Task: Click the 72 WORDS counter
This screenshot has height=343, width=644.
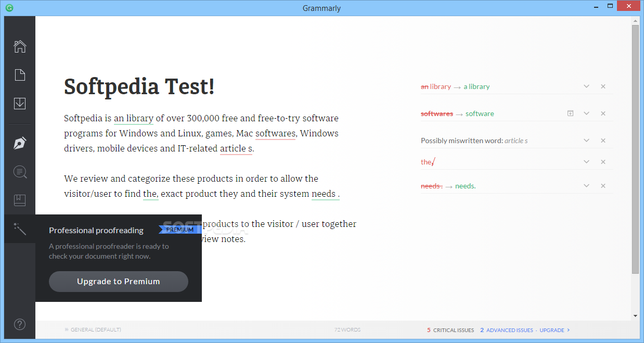Action: 347,330
